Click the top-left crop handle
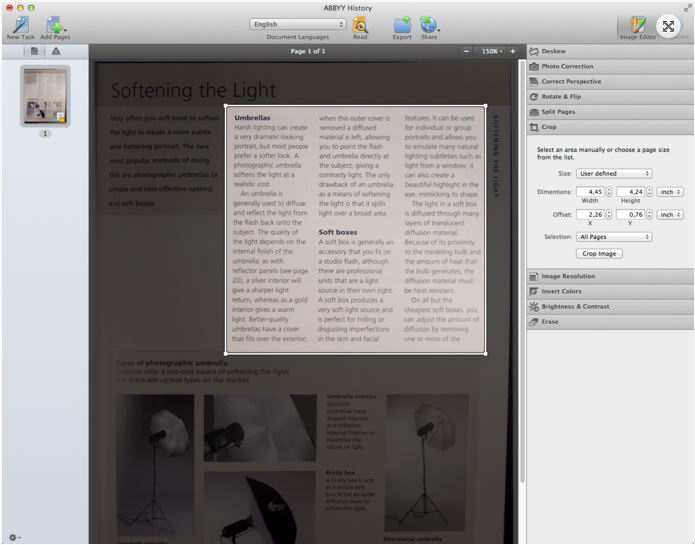 pyautogui.click(x=226, y=106)
